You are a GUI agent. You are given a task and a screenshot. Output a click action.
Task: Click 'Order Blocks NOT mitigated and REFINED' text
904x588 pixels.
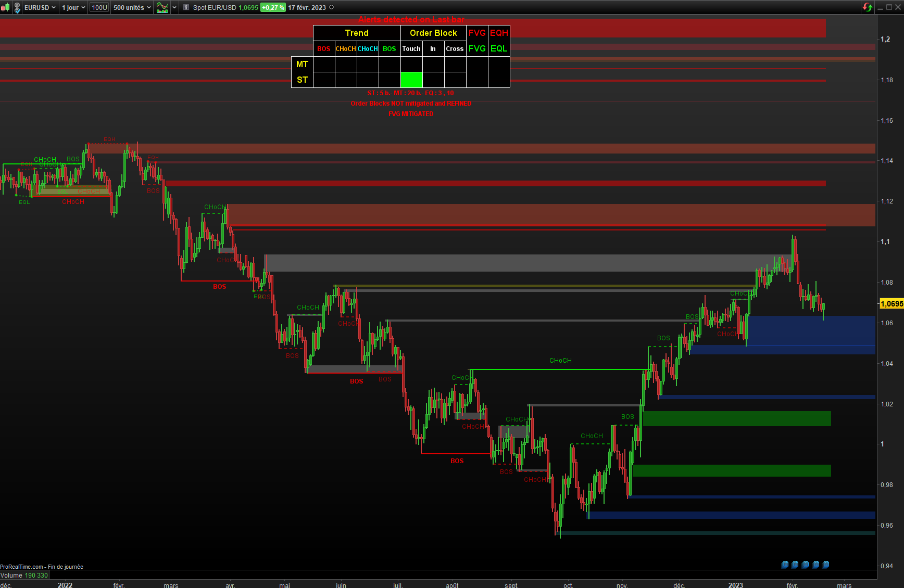pos(411,104)
